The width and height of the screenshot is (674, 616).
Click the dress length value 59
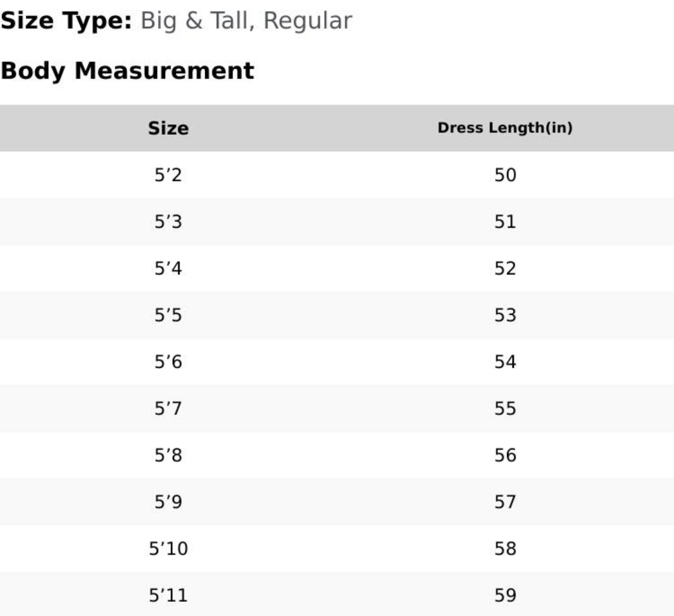click(x=505, y=595)
